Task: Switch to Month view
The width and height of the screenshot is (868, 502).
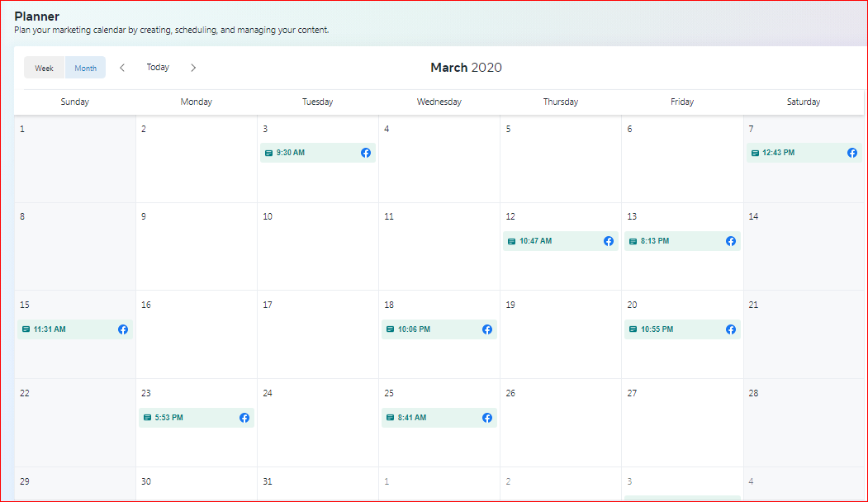Action: (x=86, y=68)
